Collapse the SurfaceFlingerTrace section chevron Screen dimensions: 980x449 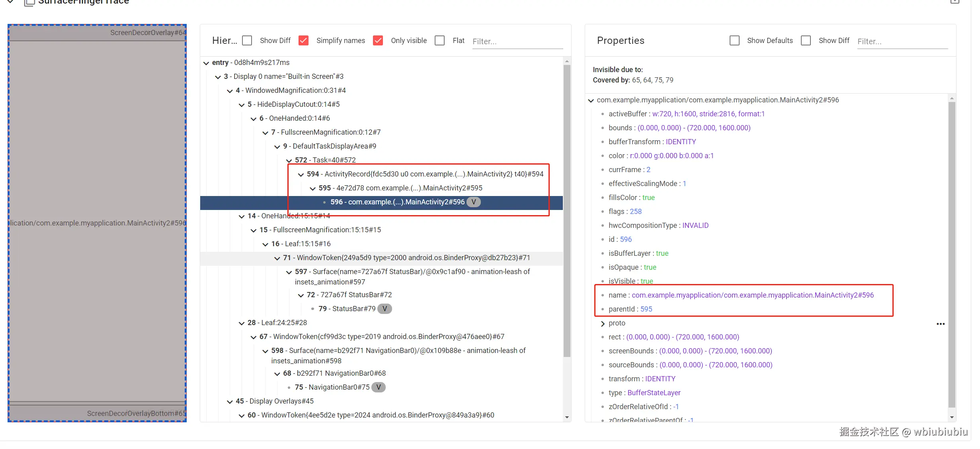pyautogui.click(x=11, y=2)
